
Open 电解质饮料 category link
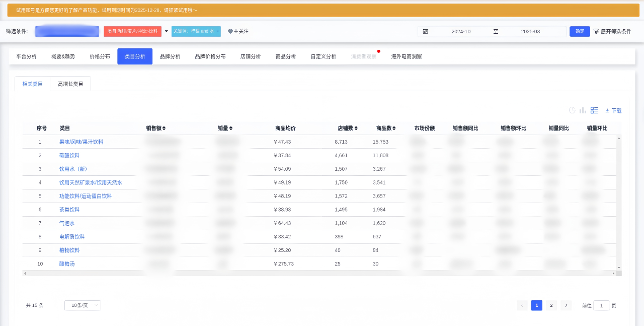pyautogui.click(x=72, y=237)
